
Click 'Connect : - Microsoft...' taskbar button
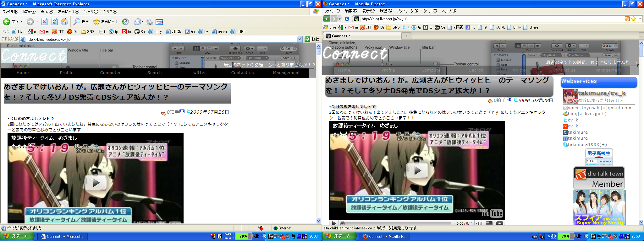(x=63, y=237)
